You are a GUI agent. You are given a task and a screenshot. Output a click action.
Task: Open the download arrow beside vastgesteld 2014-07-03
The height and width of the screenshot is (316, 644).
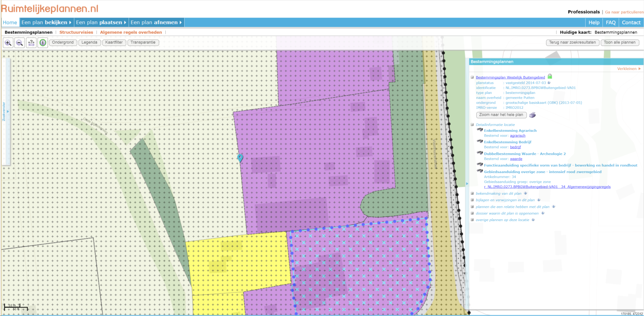[x=549, y=82]
